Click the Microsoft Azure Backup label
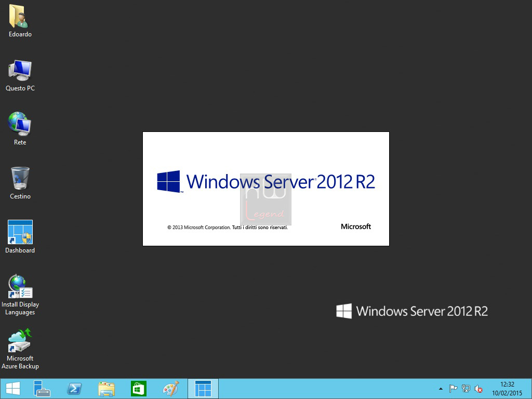This screenshot has height=399, width=532. pos(20,362)
